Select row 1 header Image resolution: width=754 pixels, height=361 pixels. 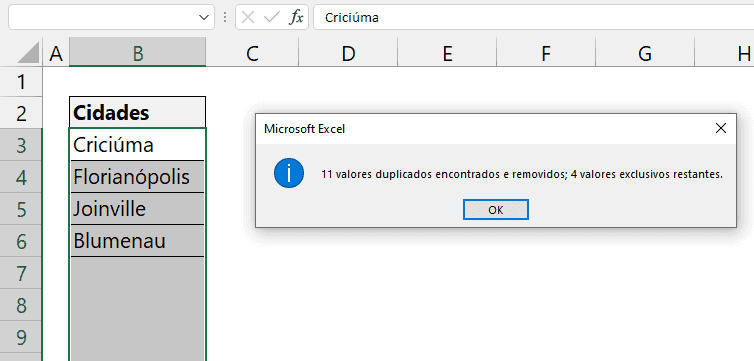pyautogui.click(x=21, y=82)
